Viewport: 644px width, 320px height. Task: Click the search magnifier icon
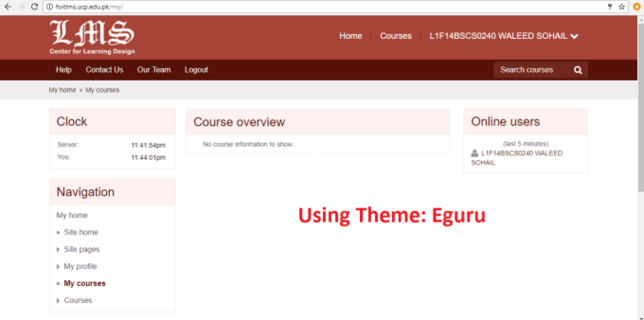[578, 70]
